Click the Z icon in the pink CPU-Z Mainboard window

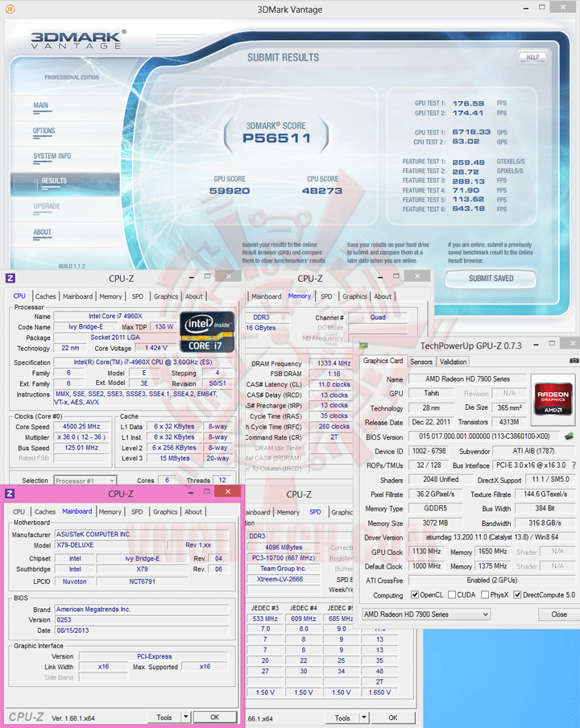point(10,493)
